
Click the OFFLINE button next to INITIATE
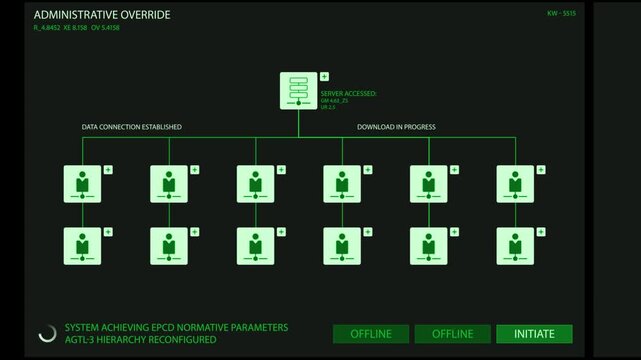[453, 334]
